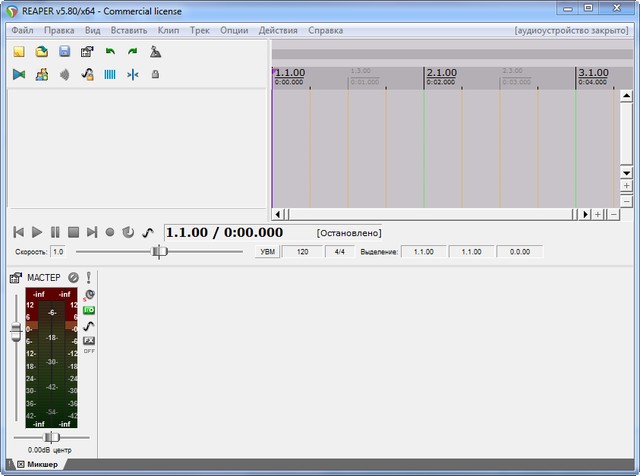Zoom in with the timeline plus button
640x476 pixels.
[598, 214]
